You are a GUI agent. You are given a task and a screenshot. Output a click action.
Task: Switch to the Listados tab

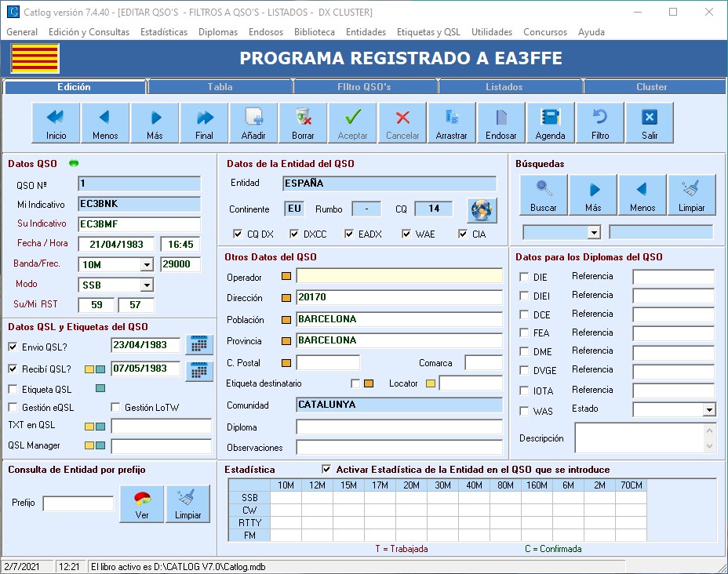504,87
